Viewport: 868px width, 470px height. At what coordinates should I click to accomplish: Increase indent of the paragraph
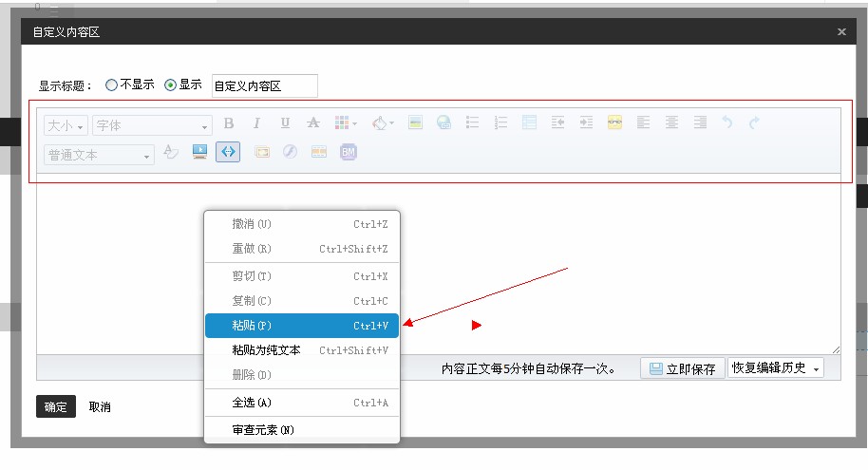[586, 122]
